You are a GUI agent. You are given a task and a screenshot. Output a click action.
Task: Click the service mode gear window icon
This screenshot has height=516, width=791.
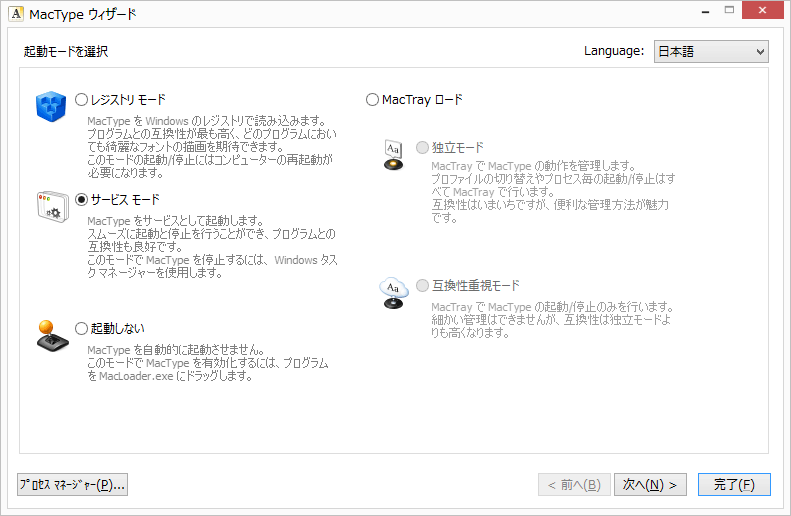click(x=52, y=207)
